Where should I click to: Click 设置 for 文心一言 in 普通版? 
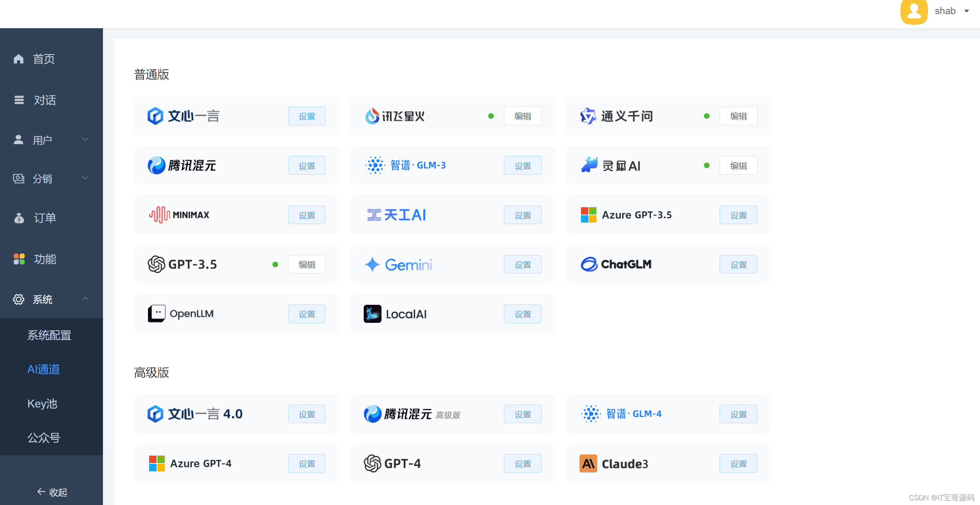coord(307,116)
